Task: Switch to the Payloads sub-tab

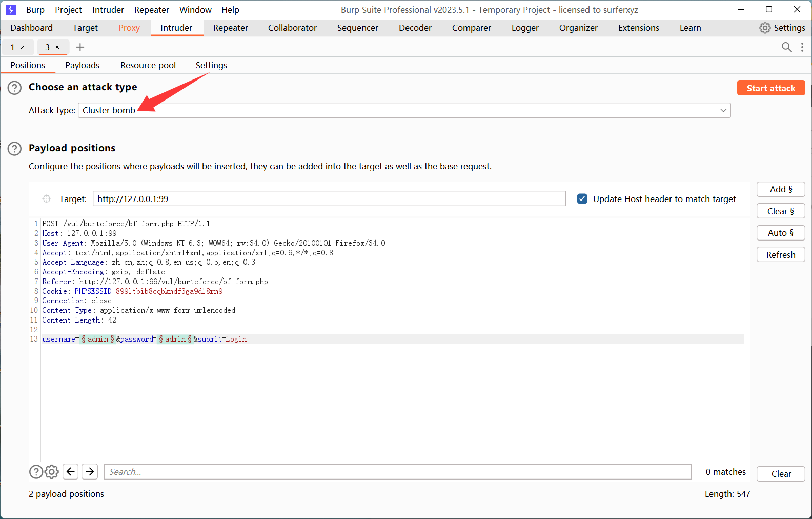Action: pyautogui.click(x=82, y=65)
